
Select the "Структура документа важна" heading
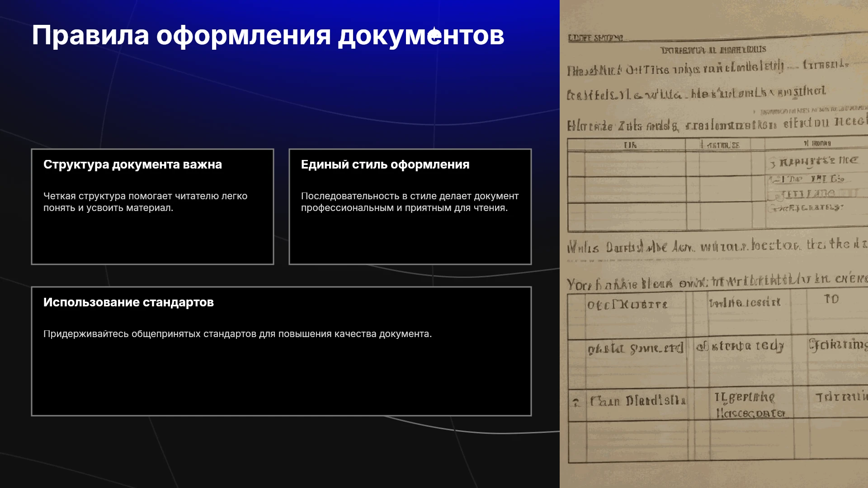point(132,164)
